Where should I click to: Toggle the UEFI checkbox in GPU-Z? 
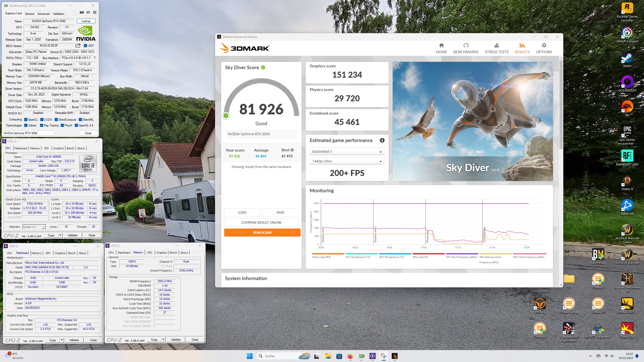coord(85,46)
